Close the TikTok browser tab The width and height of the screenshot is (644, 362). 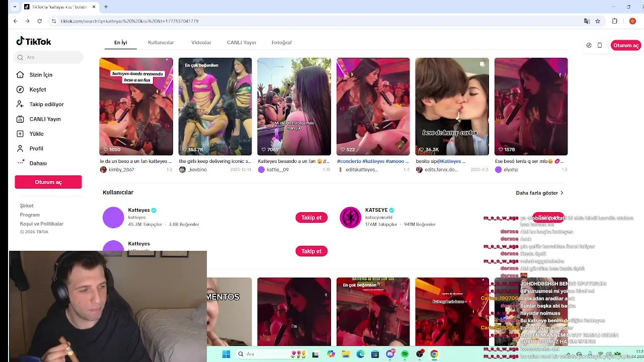[x=94, y=7]
